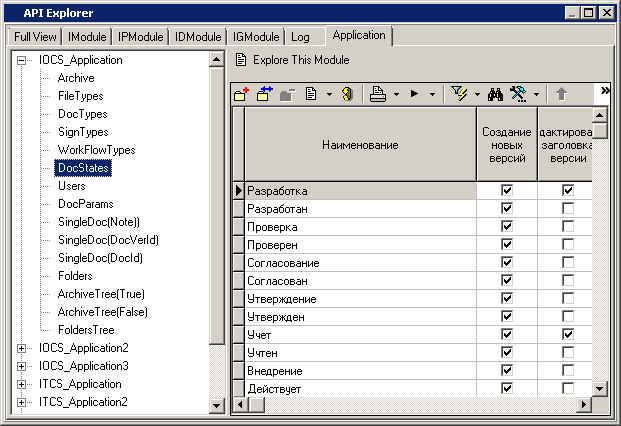The image size is (621, 426).
Task: Select WorkFlowTypes in the tree
Action: [x=96, y=150]
